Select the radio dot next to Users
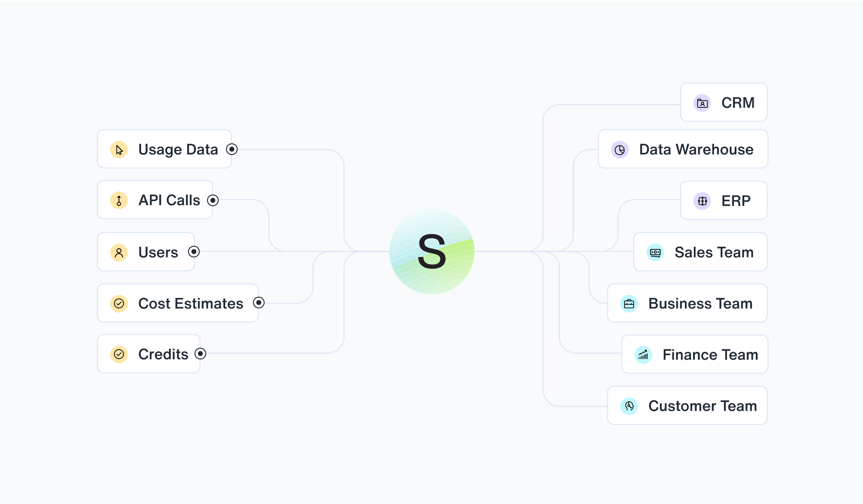863x504 pixels. (194, 252)
